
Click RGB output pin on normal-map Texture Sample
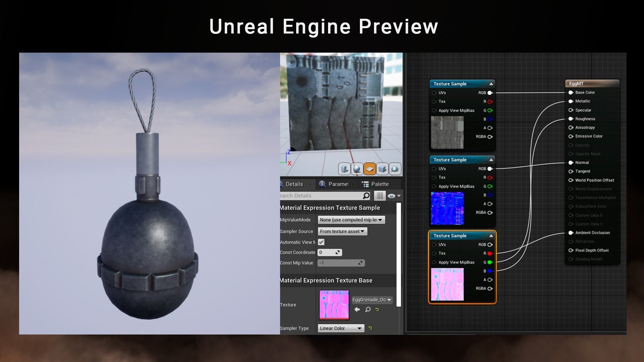pyautogui.click(x=490, y=169)
